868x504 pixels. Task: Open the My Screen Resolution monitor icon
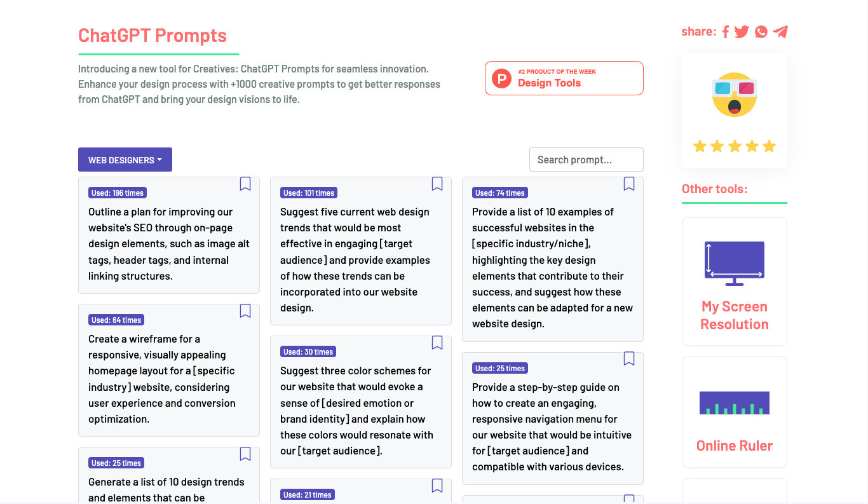click(734, 262)
